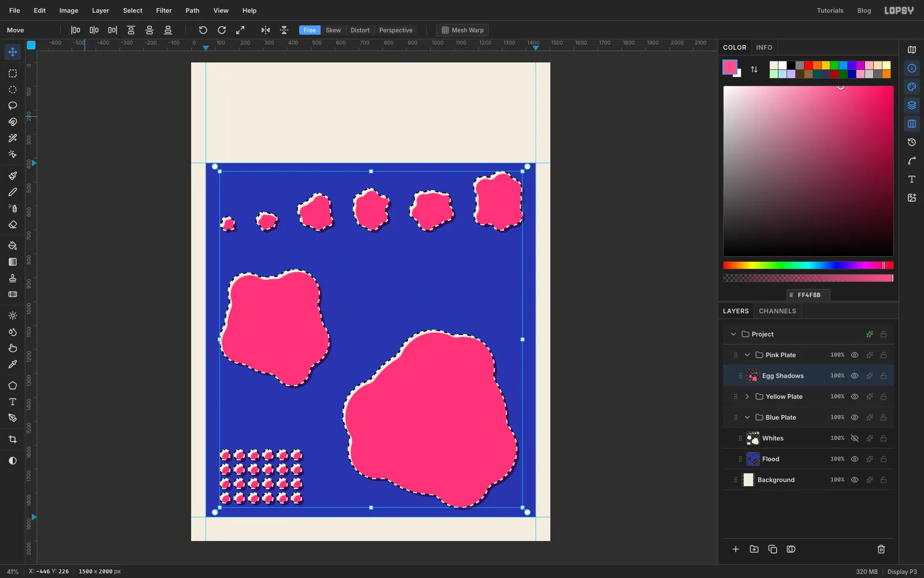Select the Clone Stamp tool

13,278
